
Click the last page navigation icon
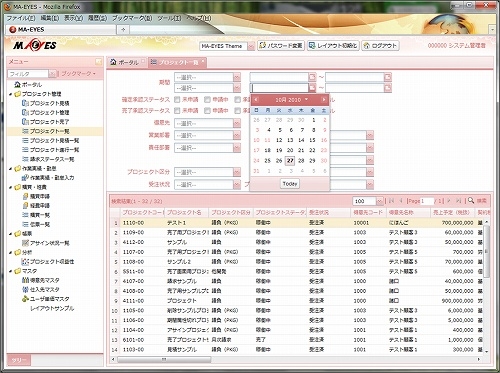pyautogui.click(x=458, y=201)
